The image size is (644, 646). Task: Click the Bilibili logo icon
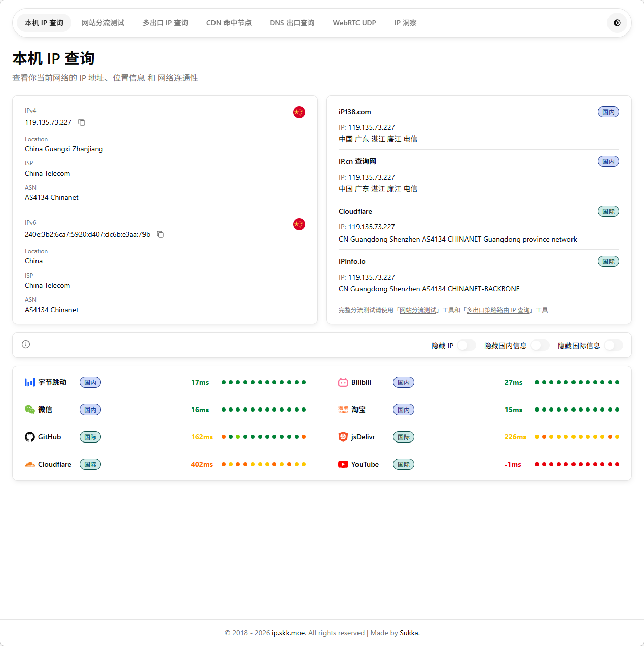343,382
